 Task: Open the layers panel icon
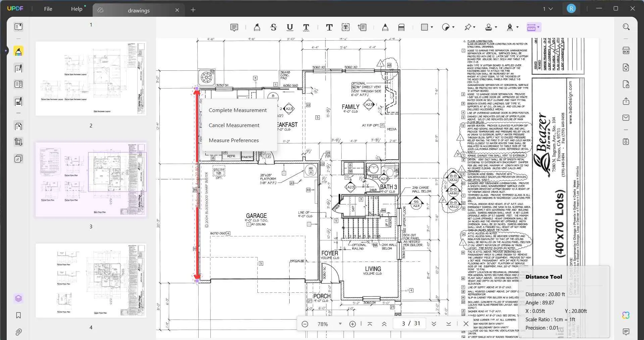pyautogui.click(x=18, y=298)
